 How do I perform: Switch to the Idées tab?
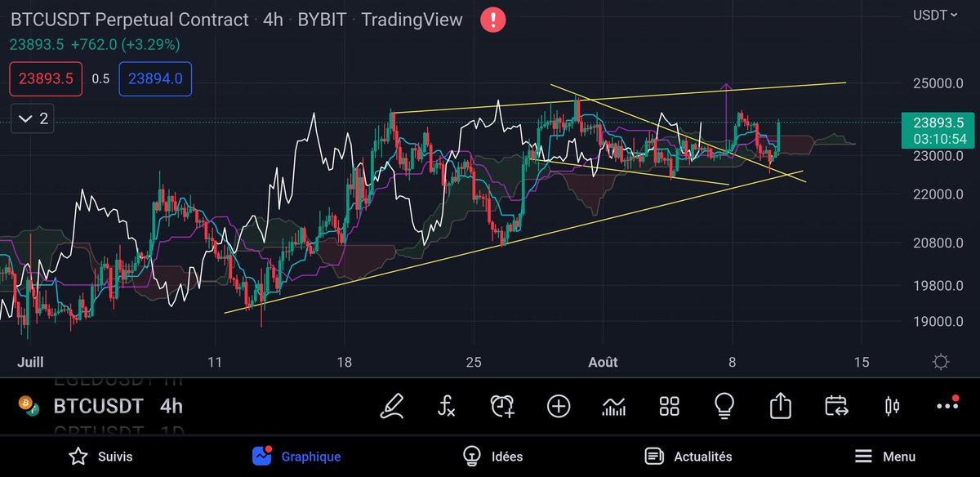point(492,457)
